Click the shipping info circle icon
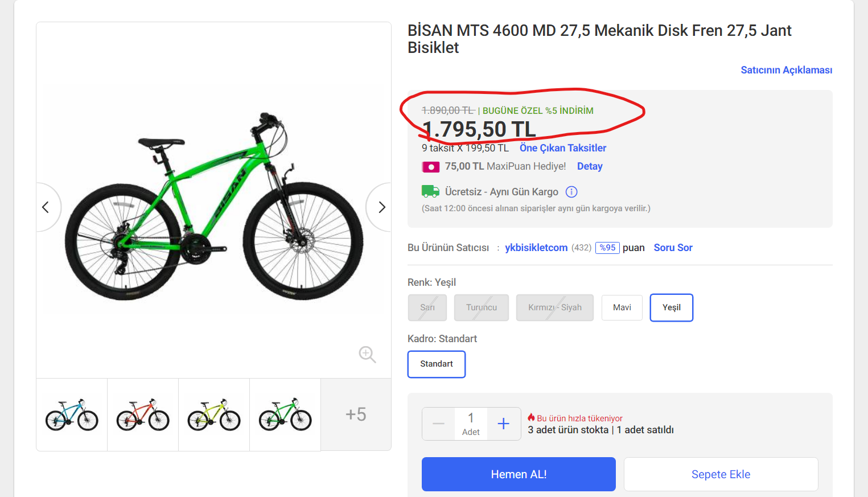 tap(571, 192)
